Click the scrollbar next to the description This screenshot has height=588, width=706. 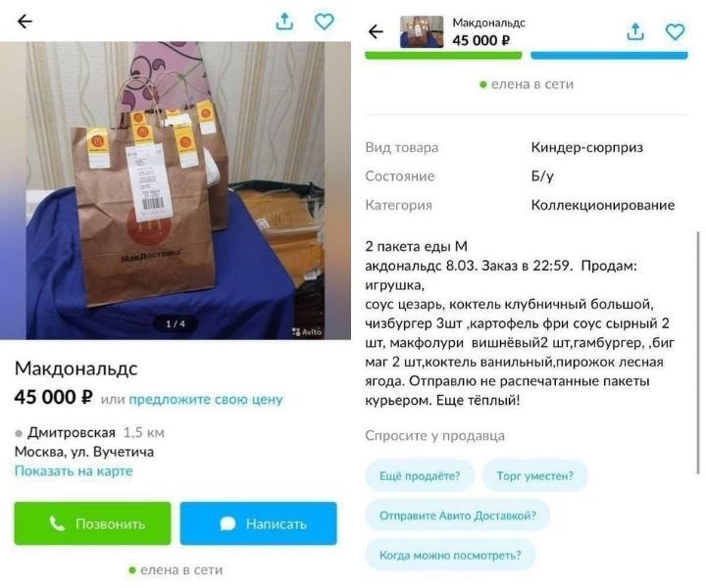pos(698,352)
